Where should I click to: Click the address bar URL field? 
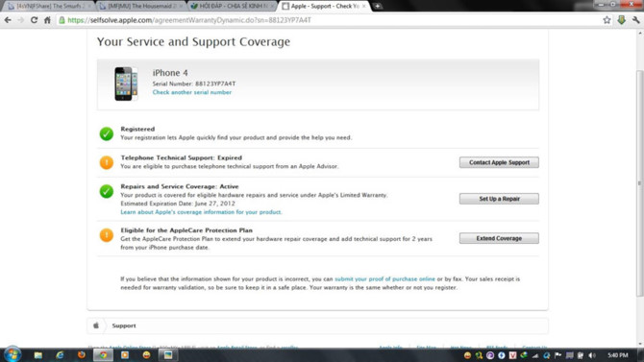(329, 20)
